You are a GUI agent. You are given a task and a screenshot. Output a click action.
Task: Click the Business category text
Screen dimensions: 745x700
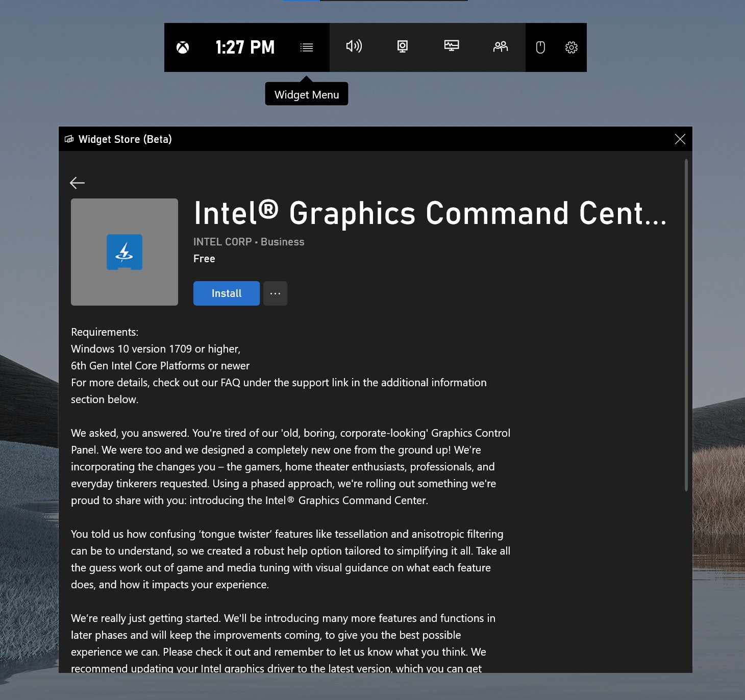click(282, 242)
